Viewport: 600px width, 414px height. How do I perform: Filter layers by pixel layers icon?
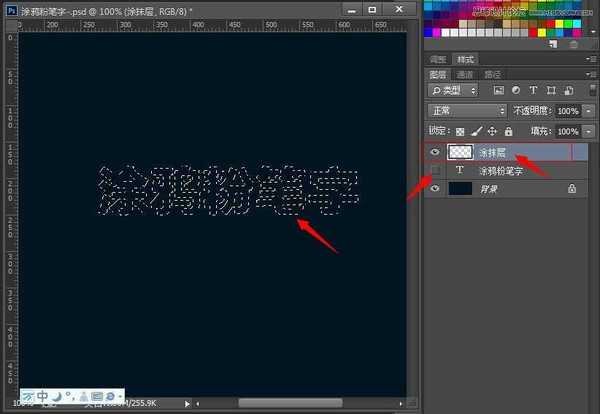pyautogui.click(x=499, y=90)
